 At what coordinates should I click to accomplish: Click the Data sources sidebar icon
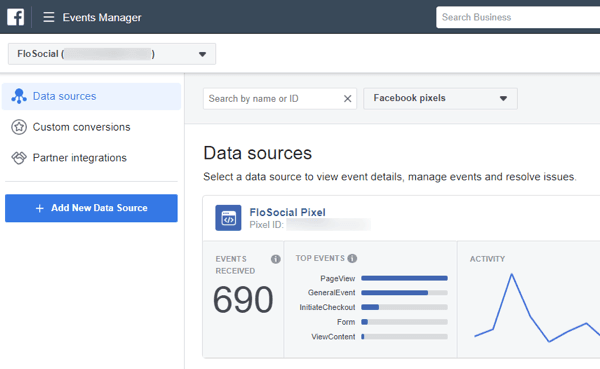click(19, 96)
